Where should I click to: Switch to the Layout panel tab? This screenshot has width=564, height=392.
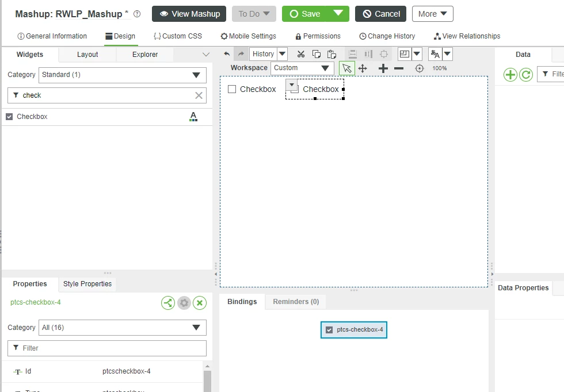tap(87, 55)
